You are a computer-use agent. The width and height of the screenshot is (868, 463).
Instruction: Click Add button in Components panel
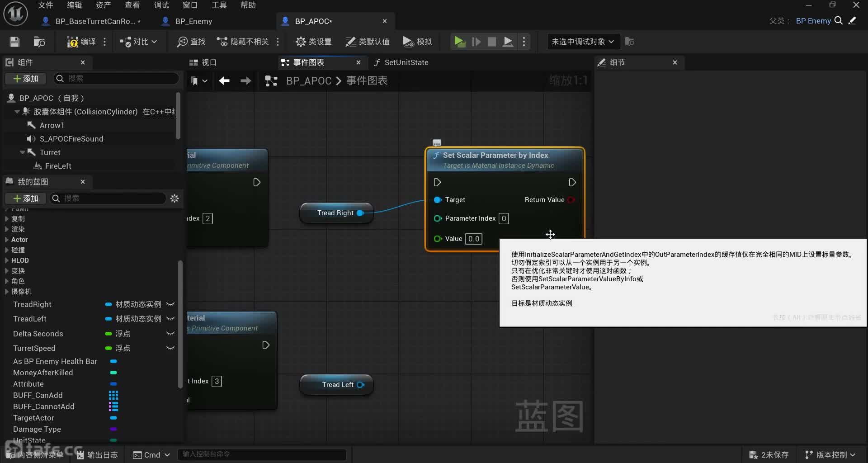[26, 79]
